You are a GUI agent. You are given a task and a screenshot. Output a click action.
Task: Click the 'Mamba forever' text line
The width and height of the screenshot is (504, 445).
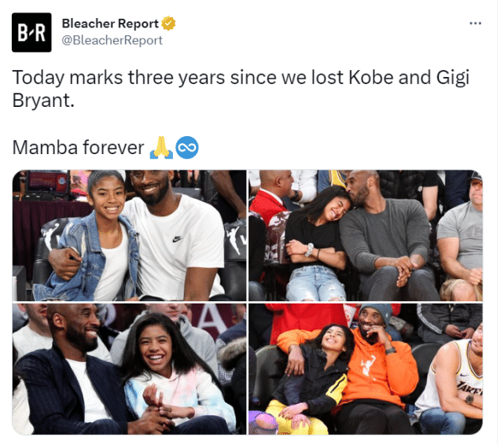point(78,148)
